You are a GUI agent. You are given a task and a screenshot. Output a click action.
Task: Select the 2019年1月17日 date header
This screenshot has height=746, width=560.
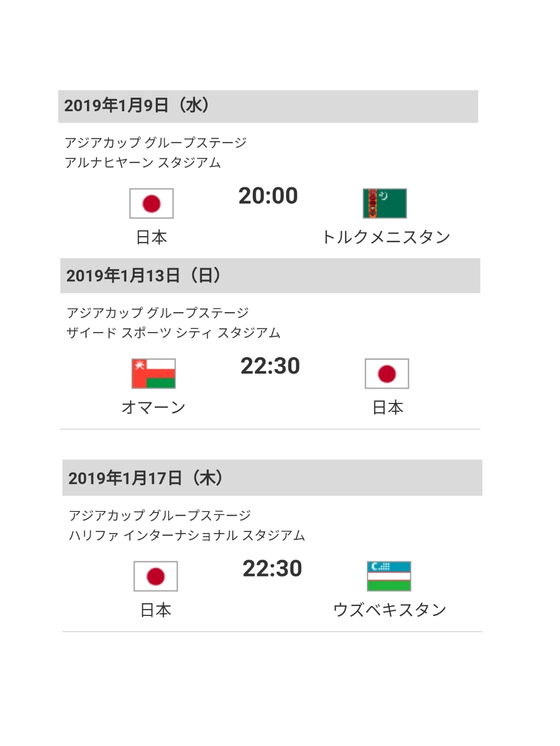point(146,478)
